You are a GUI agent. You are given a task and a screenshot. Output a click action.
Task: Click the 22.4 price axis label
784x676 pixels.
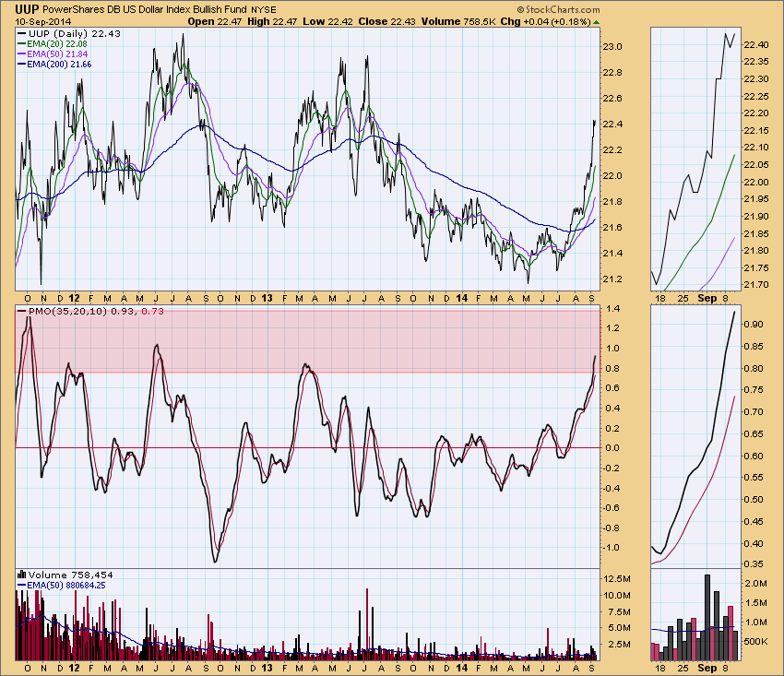point(612,124)
